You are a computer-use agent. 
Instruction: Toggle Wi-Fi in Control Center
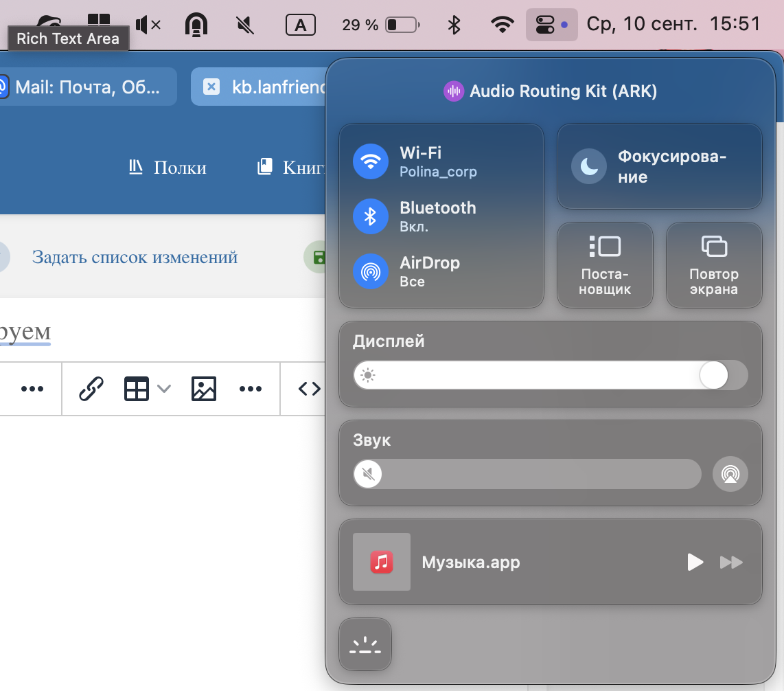tap(371, 161)
